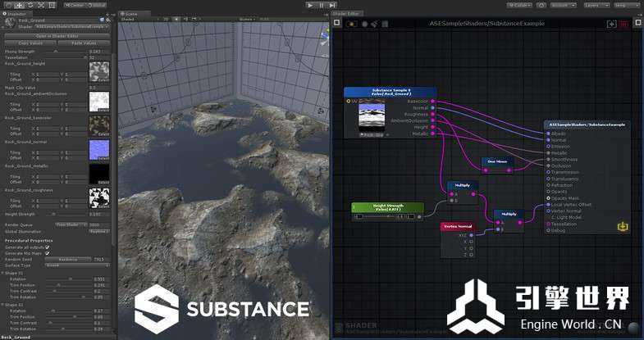Click the Step frame button
Viewport: 644px width, 340px height.
point(332,6)
